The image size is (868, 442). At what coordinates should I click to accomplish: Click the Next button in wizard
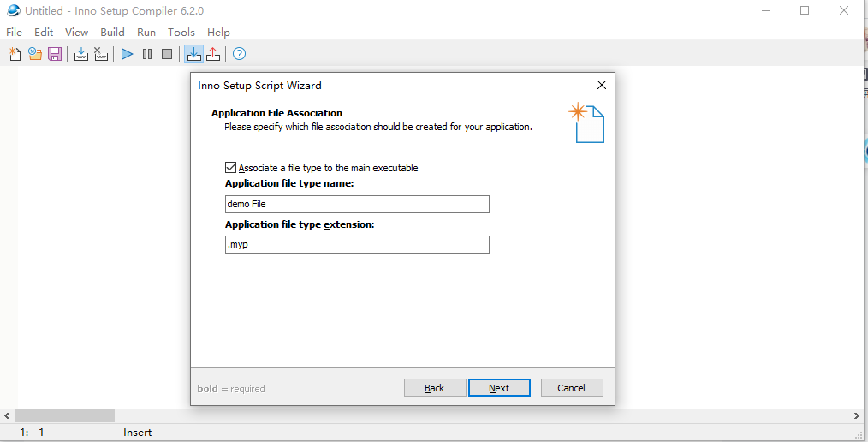click(499, 388)
